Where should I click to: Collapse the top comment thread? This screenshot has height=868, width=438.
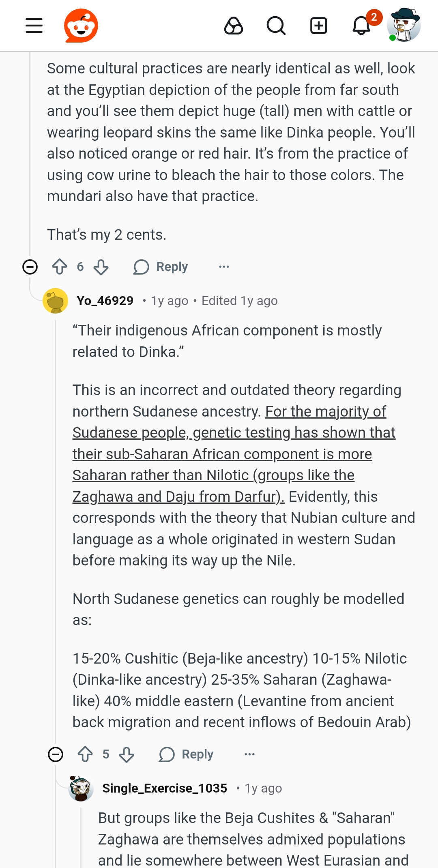[30, 266]
